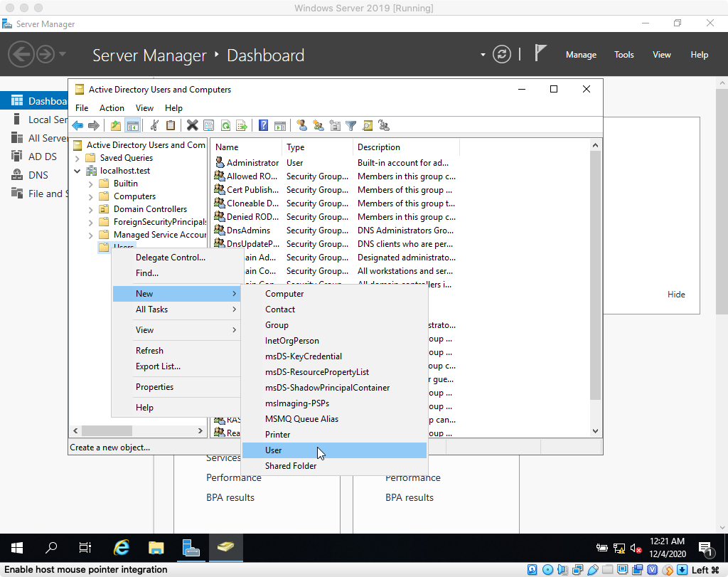Select the Administrator user row
Viewport: 728px width, 577px height.
click(336, 163)
